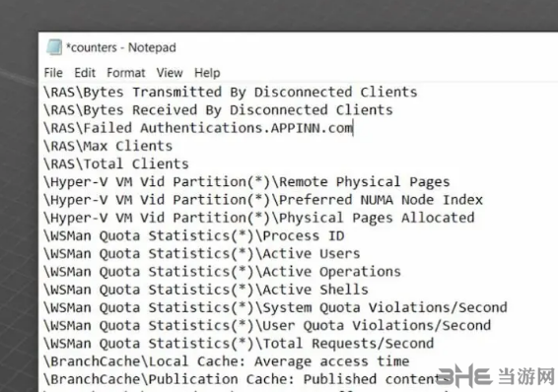Click the '\RAS\Max Clients' line
This screenshot has height=392, width=558.
pos(107,146)
